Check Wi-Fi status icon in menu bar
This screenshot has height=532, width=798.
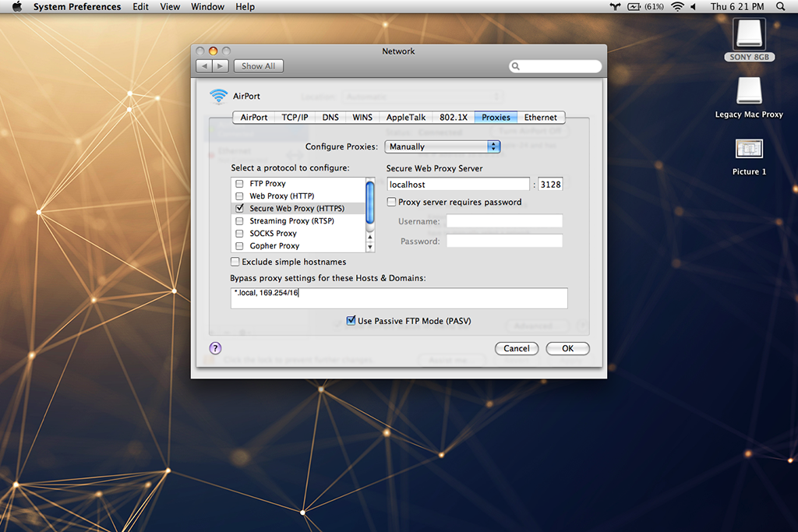click(677, 6)
